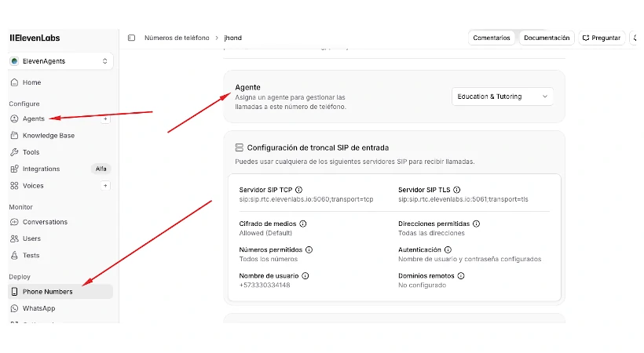Screen dimensions: 644x353
Task: Click info icon next to Cifrado de medios
Action: [303, 224]
